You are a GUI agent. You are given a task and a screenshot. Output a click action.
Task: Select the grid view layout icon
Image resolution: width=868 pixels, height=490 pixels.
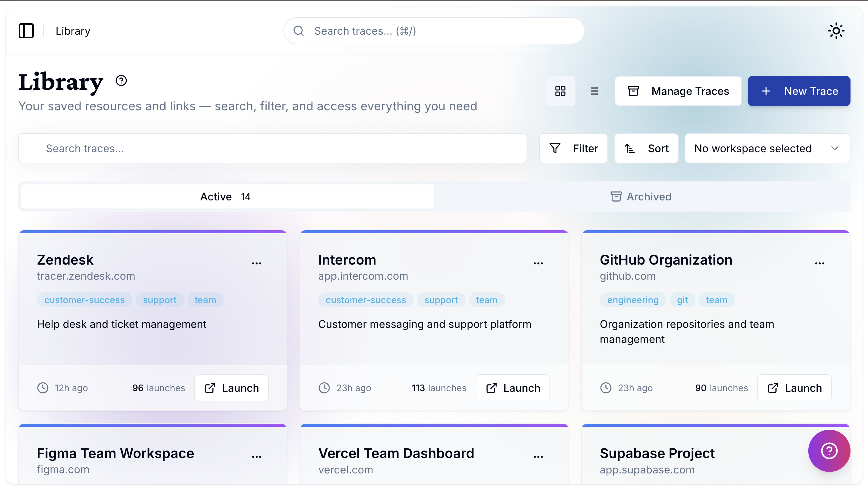[x=560, y=91]
